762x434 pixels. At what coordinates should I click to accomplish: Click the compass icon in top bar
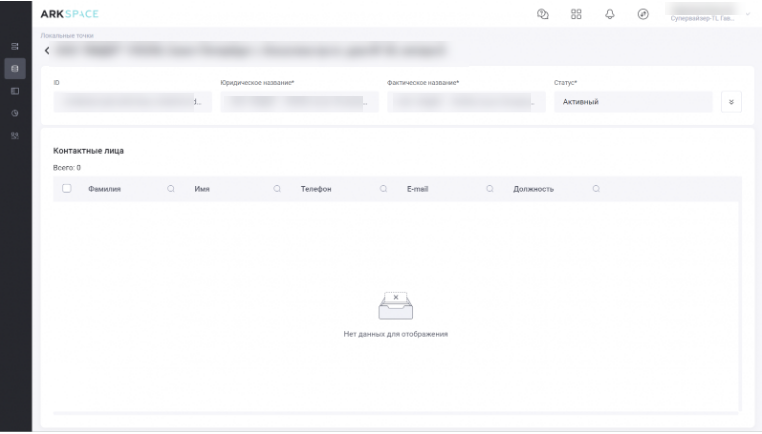642,14
